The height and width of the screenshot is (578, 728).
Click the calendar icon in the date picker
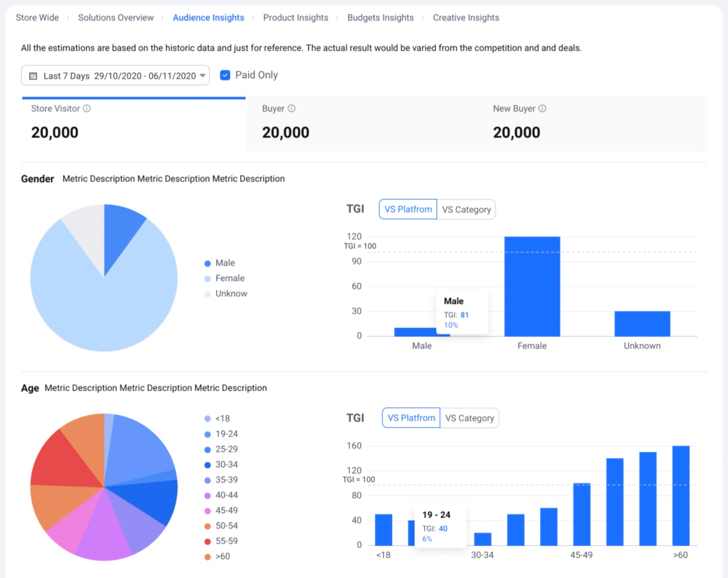coord(33,75)
